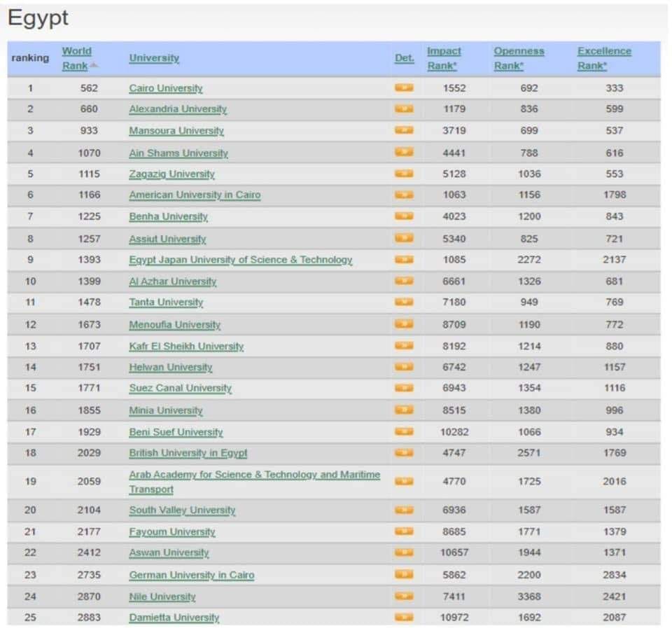This screenshot has width=672, height=633.
Task: Open the Ain Shams University link
Action: click(x=178, y=153)
